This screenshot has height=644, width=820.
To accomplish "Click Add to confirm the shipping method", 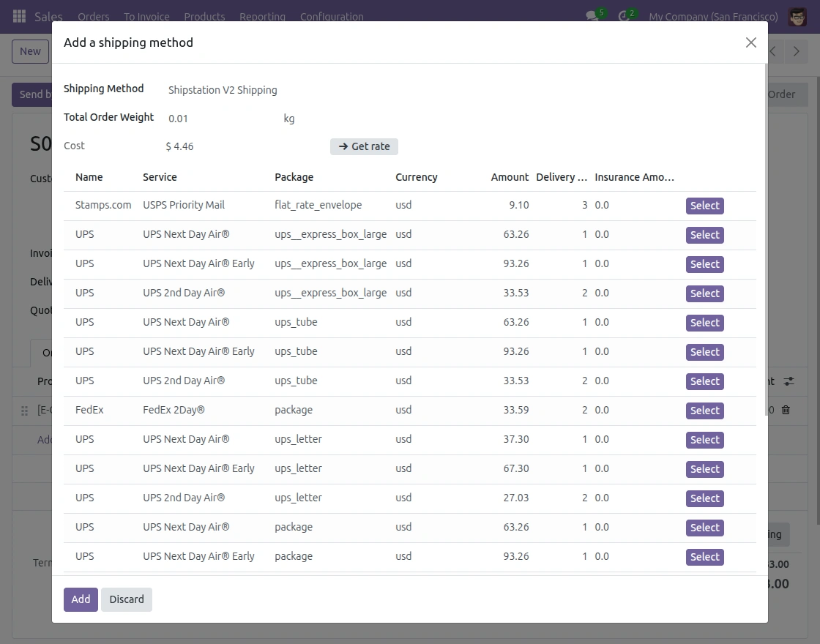I will coord(81,599).
